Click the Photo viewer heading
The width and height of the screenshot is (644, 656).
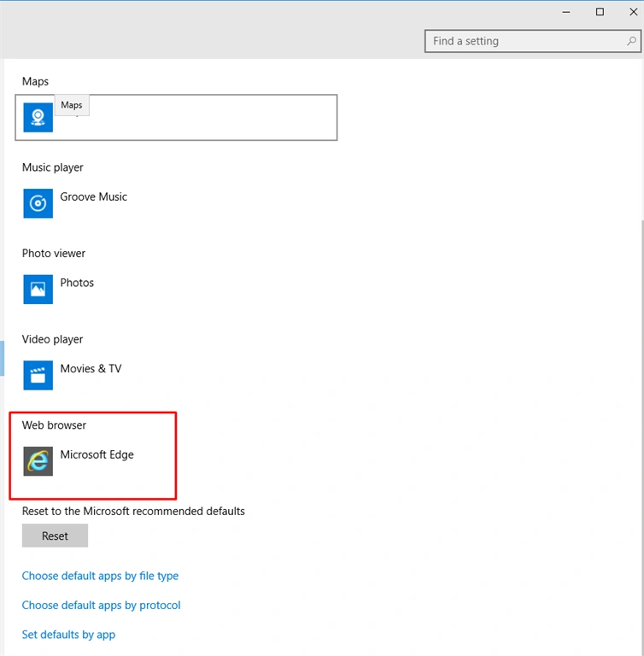pos(54,253)
